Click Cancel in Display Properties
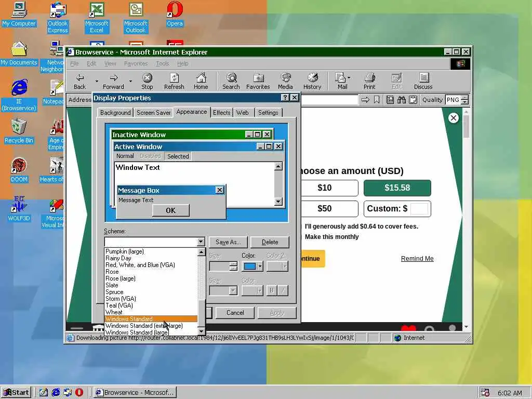Viewport: 532px width, 399px height. pyautogui.click(x=235, y=312)
